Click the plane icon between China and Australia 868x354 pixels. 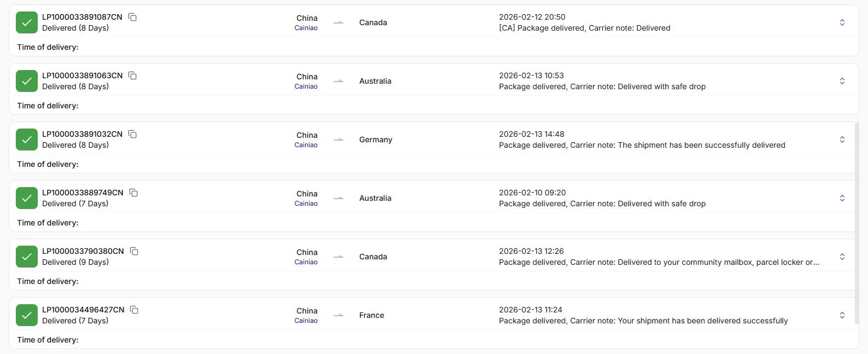[339, 81]
